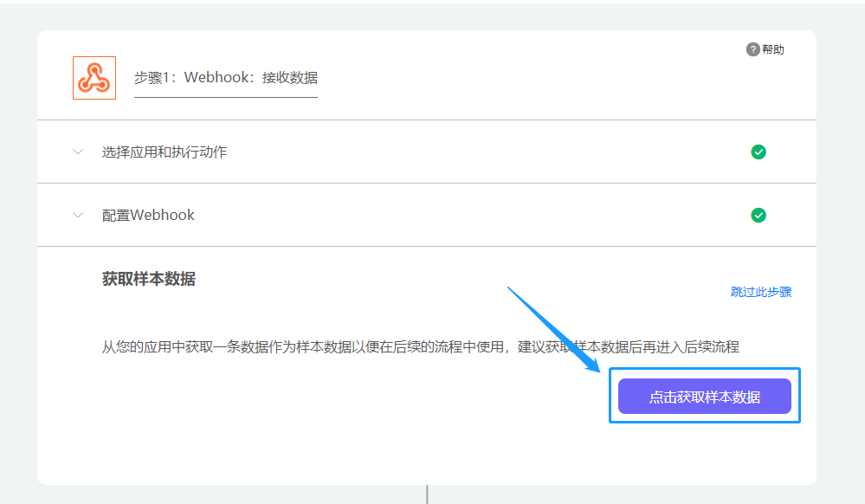Click the 选择应用和执行动作 row label
Screen dimensions: 865x504
(x=164, y=152)
